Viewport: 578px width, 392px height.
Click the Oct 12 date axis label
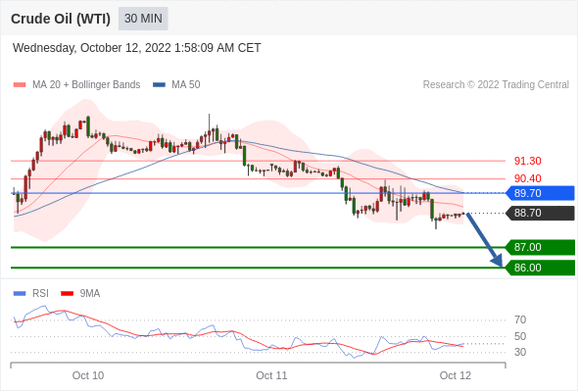(456, 375)
